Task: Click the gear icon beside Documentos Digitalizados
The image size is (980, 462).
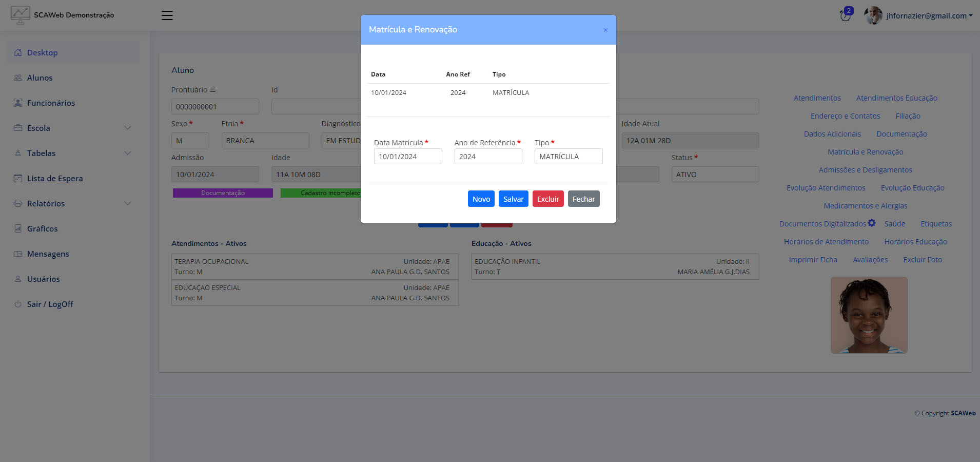Action: pyautogui.click(x=872, y=223)
